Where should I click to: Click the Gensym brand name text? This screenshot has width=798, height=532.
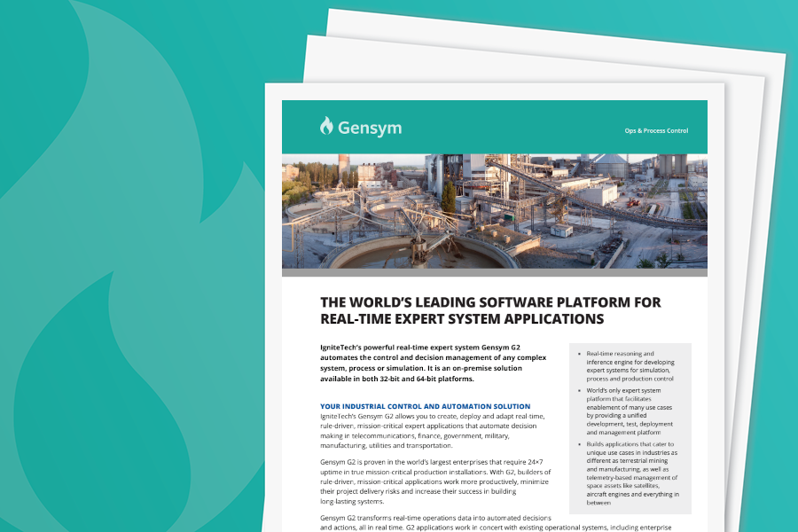(370, 128)
